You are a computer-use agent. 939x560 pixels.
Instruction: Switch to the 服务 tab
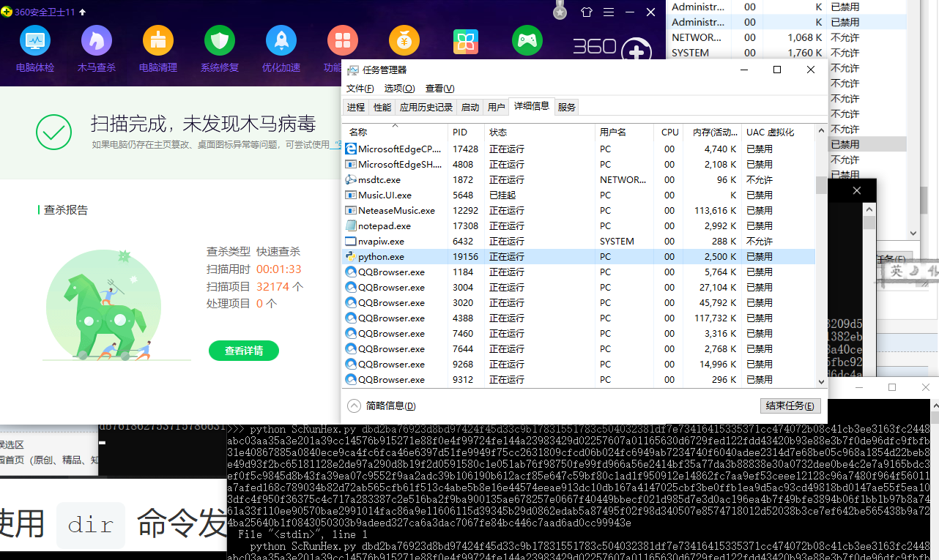[x=567, y=108]
